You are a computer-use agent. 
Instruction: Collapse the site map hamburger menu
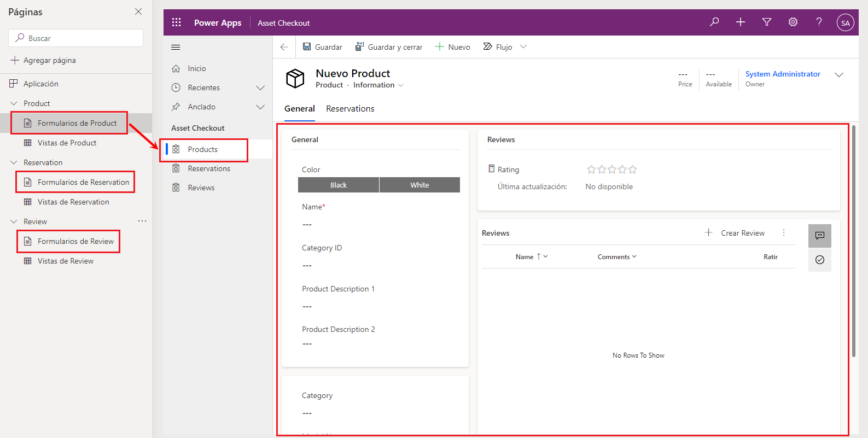[x=176, y=47]
